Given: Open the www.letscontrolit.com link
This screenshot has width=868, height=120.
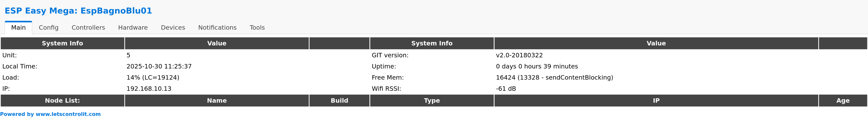Looking at the screenshot, I should [68, 114].
